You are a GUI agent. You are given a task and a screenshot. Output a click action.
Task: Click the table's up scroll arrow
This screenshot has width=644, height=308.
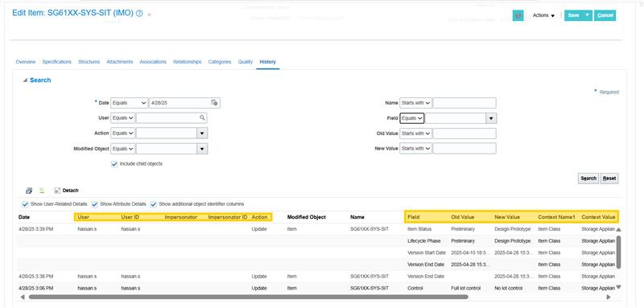point(618,230)
